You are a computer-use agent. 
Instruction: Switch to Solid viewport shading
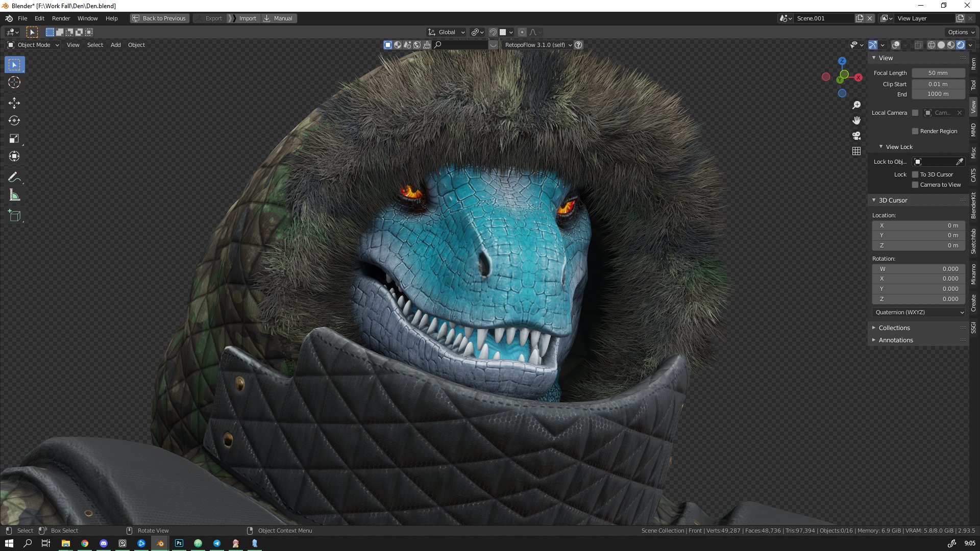pyautogui.click(x=941, y=45)
